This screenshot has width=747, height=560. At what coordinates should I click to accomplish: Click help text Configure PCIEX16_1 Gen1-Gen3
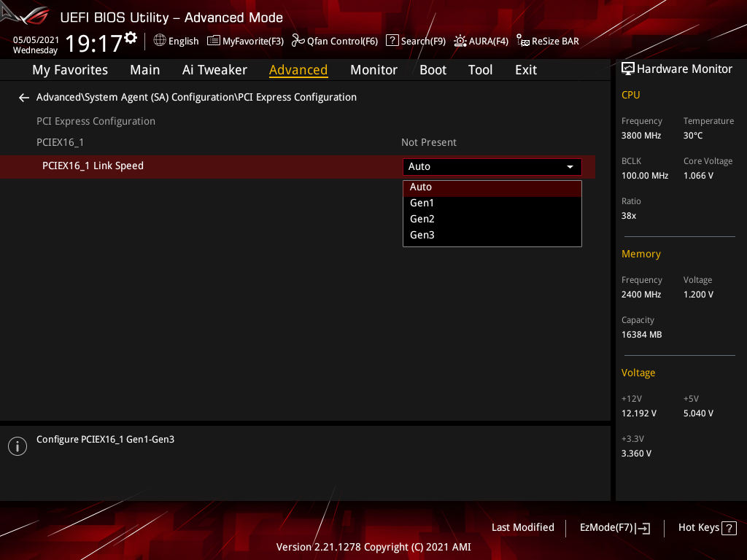[x=105, y=440]
